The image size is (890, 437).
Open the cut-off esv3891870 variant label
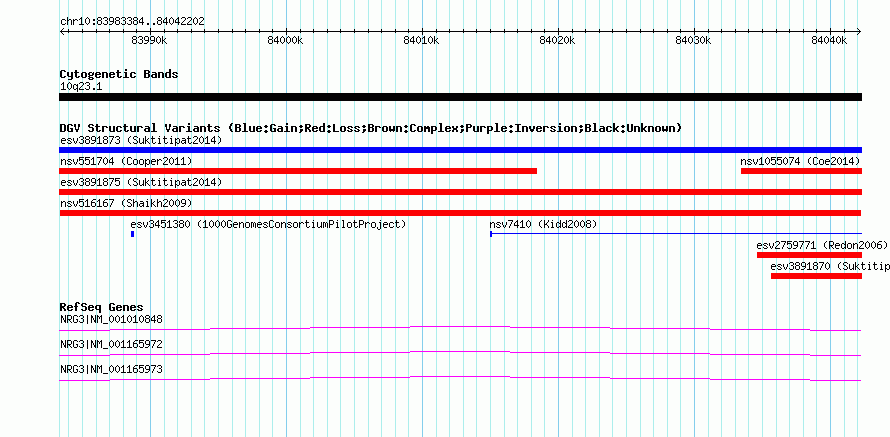tap(830, 266)
